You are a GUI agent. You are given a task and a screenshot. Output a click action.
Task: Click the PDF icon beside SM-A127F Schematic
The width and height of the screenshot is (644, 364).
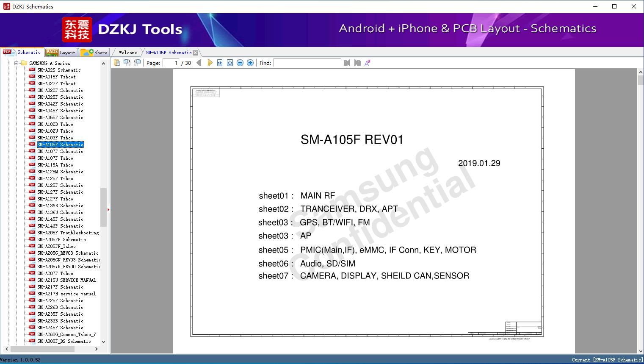[32, 192]
